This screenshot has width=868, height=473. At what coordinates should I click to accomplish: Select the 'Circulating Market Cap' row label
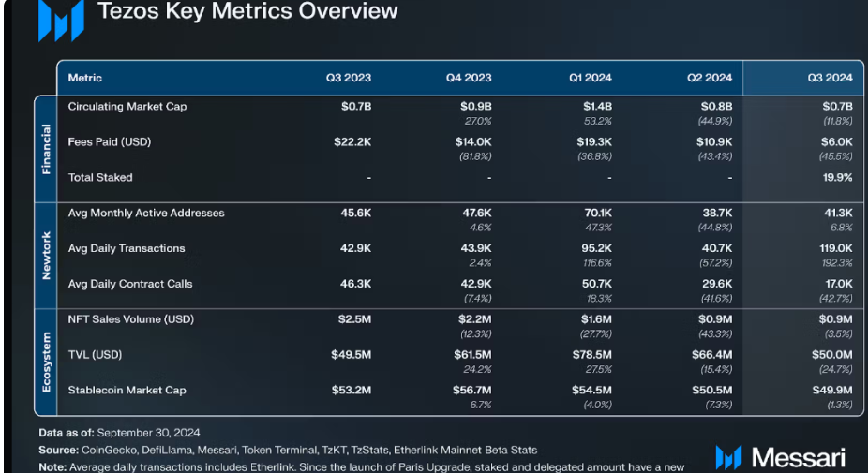127,106
